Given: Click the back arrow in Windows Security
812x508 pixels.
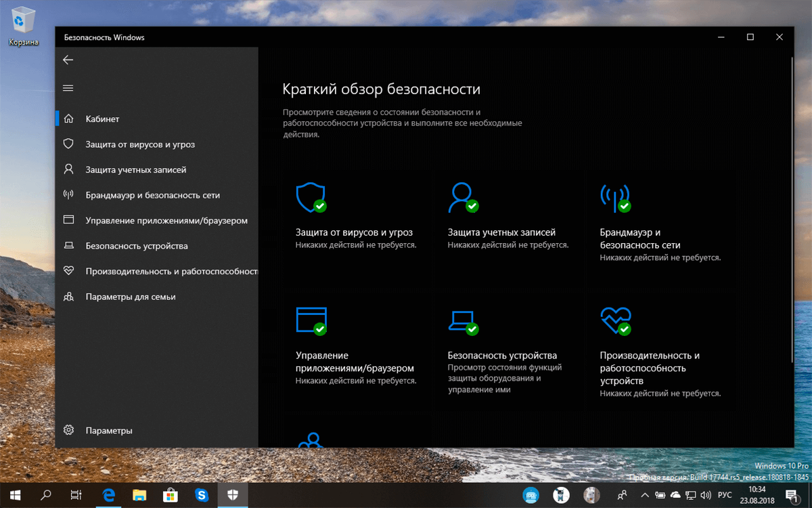Looking at the screenshot, I should click(68, 60).
